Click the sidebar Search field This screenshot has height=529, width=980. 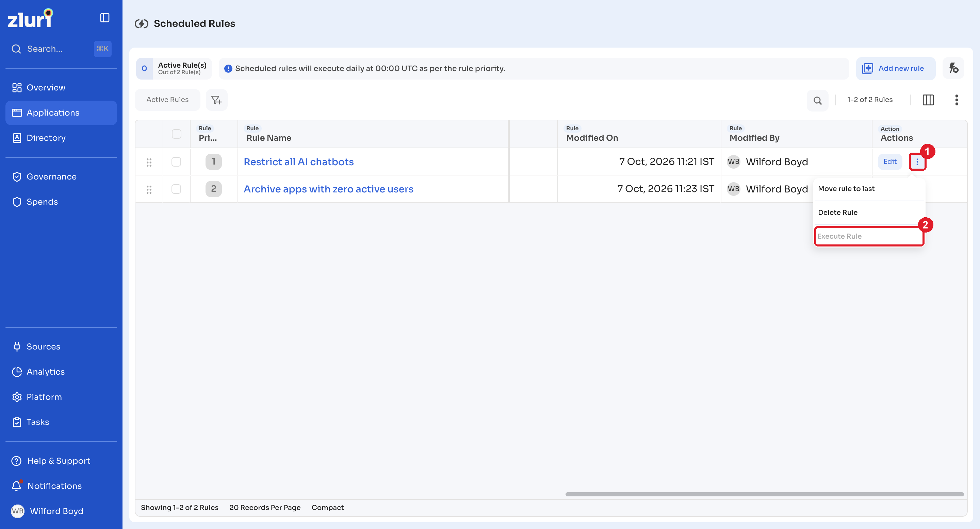[x=61, y=49]
